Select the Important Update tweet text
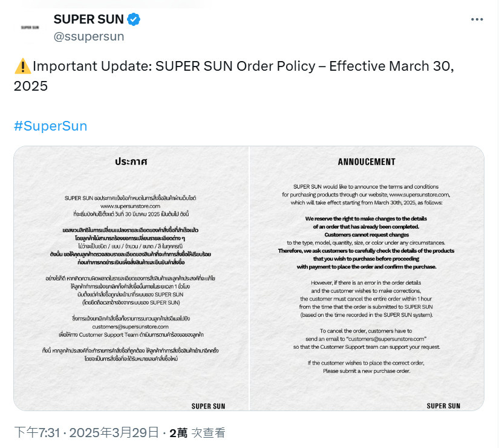The height and width of the screenshot is (448, 502). click(x=234, y=76)
